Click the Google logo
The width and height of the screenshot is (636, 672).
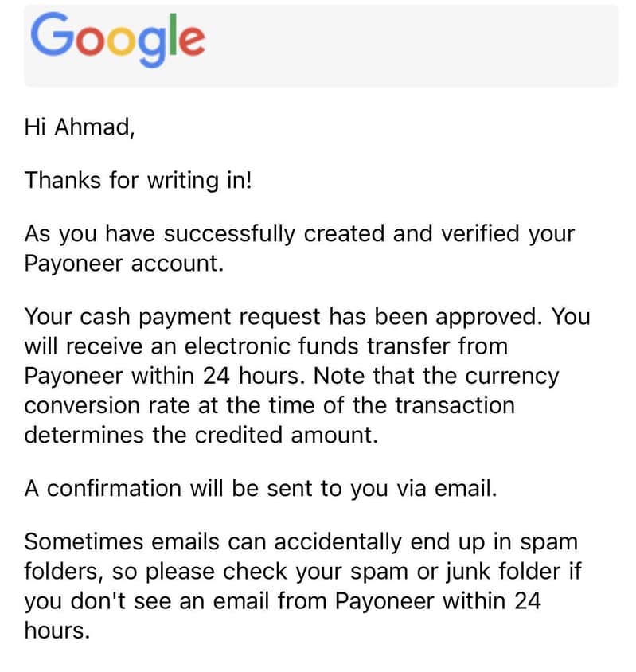[x=118, y=39]
